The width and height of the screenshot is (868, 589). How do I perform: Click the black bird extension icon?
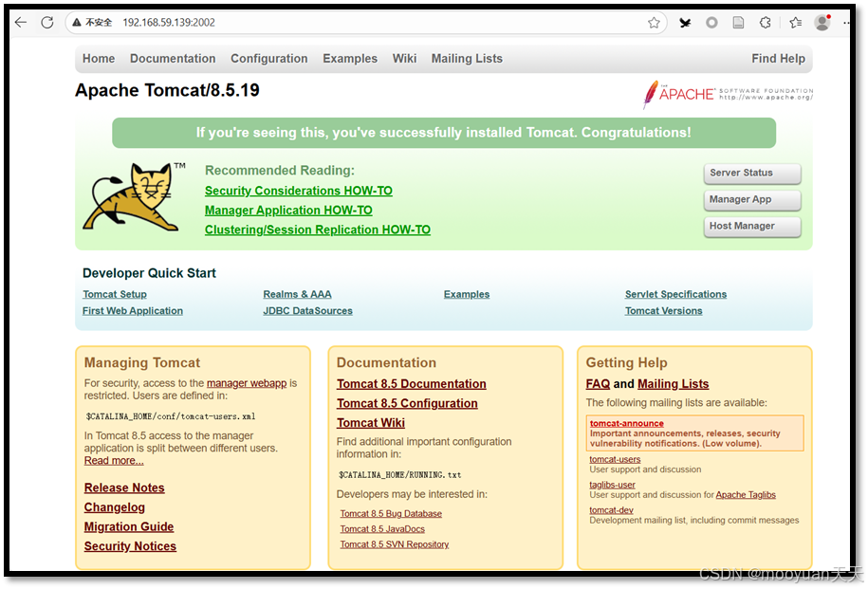(x=685, y=23)
